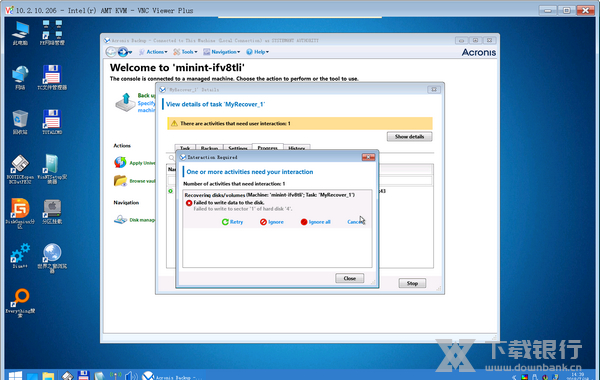The height and width of the screenshot is (380, 600).
Task: Open the Navigation menu in Acronis toolbar
Action: [x=222, y=52]
